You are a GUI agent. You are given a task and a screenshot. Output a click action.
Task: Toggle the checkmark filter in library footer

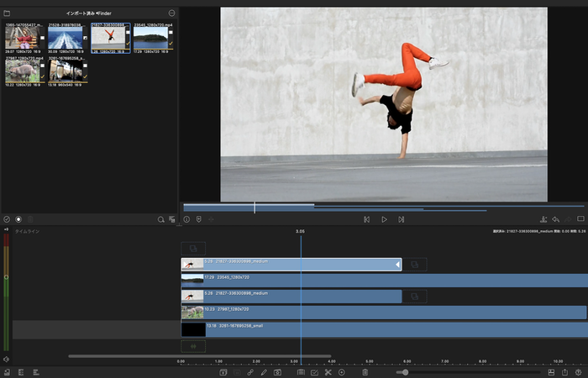7,219
